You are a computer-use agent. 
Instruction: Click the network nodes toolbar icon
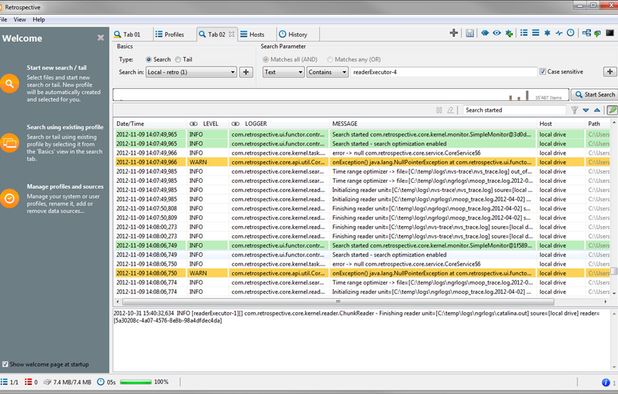point(586,33)
